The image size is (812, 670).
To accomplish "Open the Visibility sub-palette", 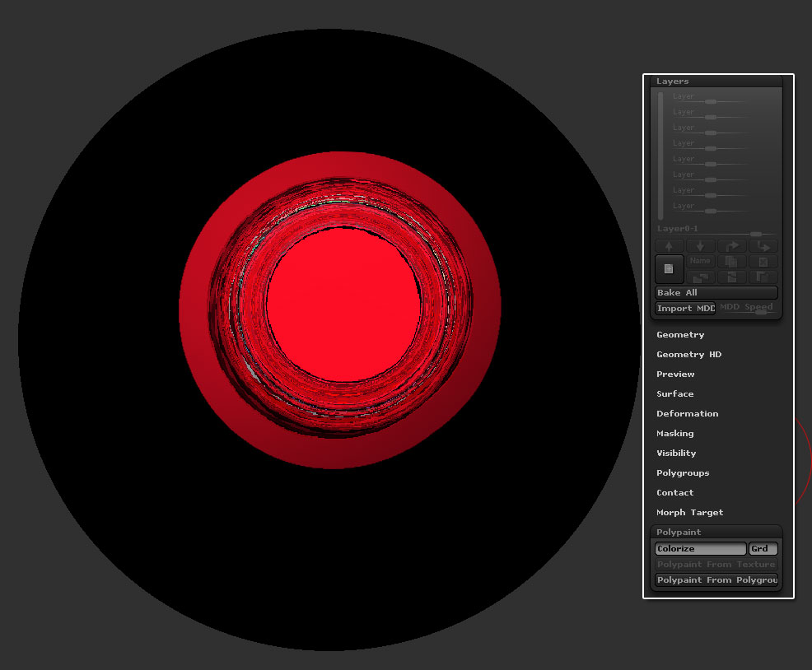I will click(676, 453).
